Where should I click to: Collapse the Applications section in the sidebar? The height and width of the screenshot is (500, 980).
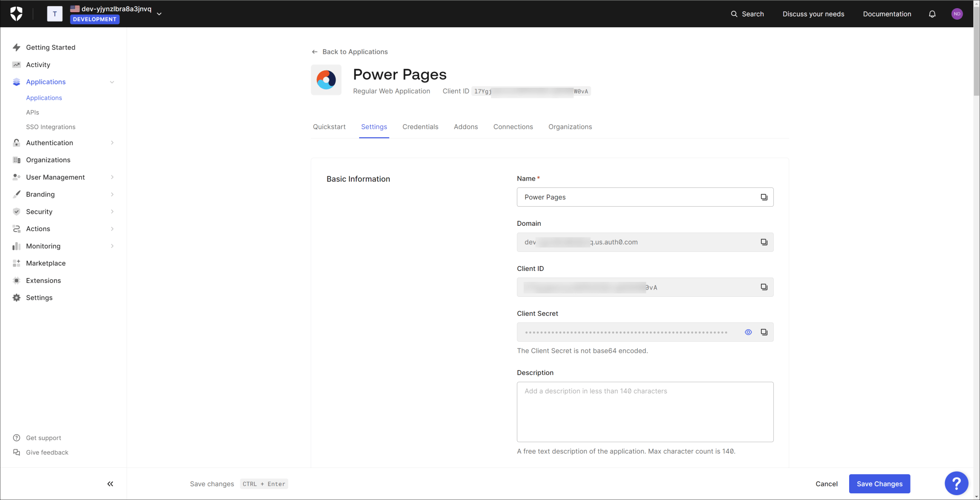click(112, 82)
